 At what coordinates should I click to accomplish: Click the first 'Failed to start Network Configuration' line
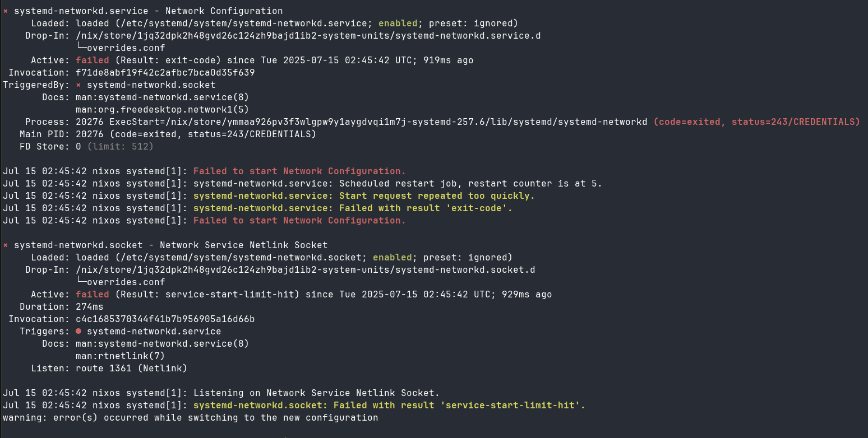click(x=299, y=171)
